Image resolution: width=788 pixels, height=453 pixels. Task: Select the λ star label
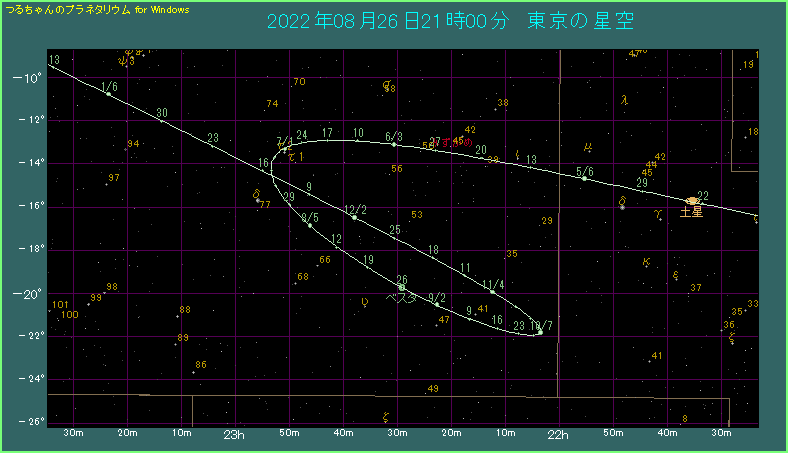(624, 99)
